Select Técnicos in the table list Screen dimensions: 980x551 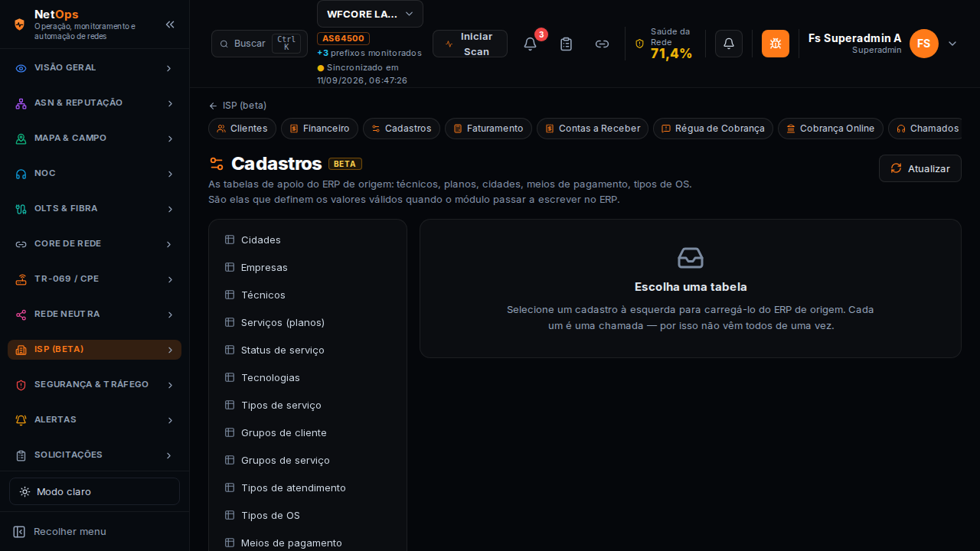308,295
